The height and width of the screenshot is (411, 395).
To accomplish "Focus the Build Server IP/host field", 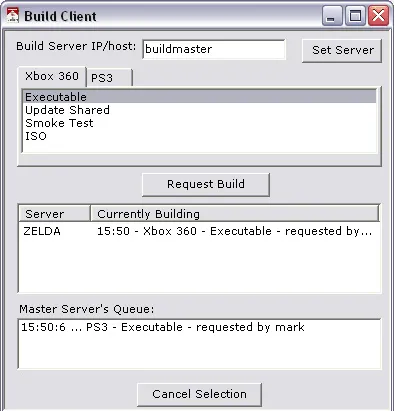I will tap(214, 49).
